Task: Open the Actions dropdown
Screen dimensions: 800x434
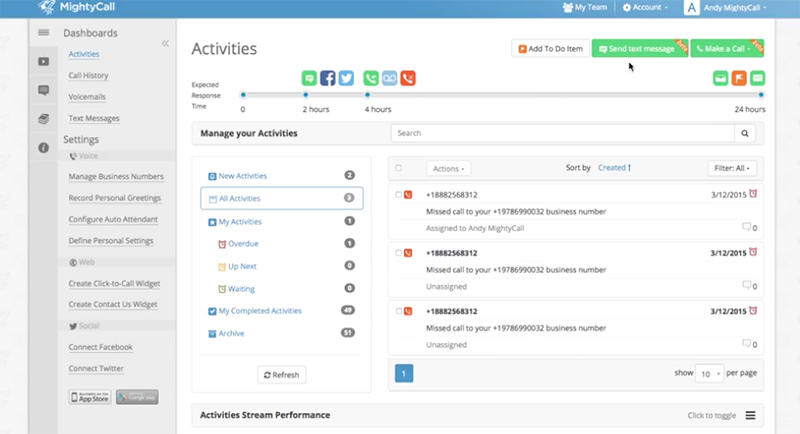Action: coord(449,168)
